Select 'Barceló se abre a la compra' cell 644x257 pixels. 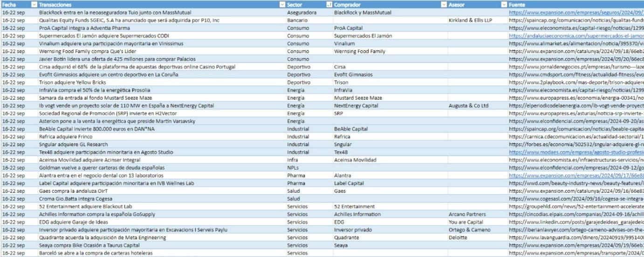(x=162, y=253)
